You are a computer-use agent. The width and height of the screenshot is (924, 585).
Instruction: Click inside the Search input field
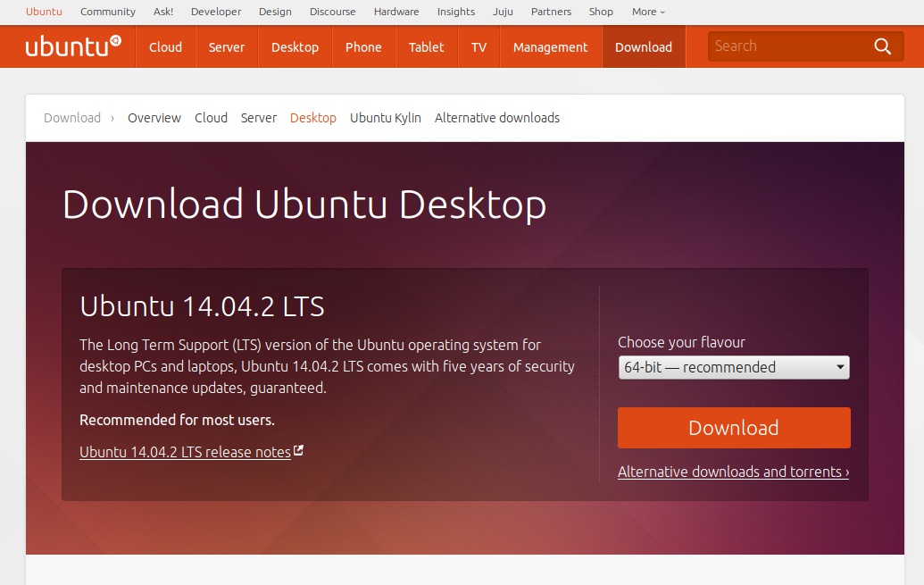[786, 46]
